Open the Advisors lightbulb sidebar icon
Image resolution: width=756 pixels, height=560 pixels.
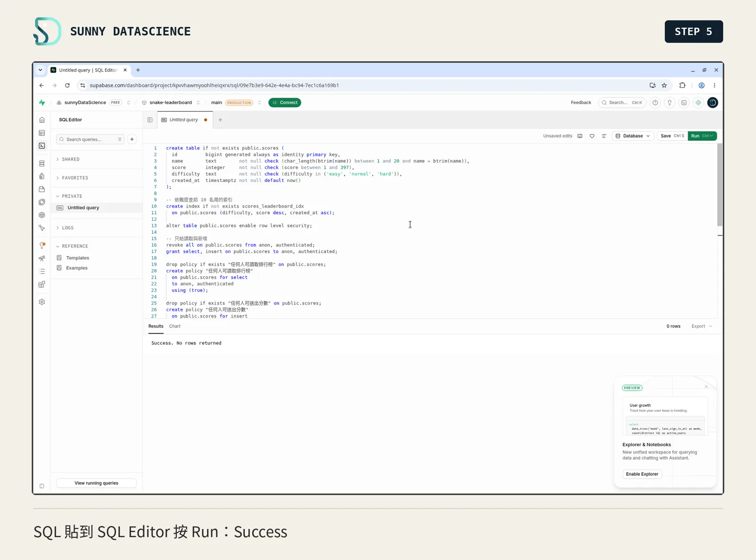[42, 246]
